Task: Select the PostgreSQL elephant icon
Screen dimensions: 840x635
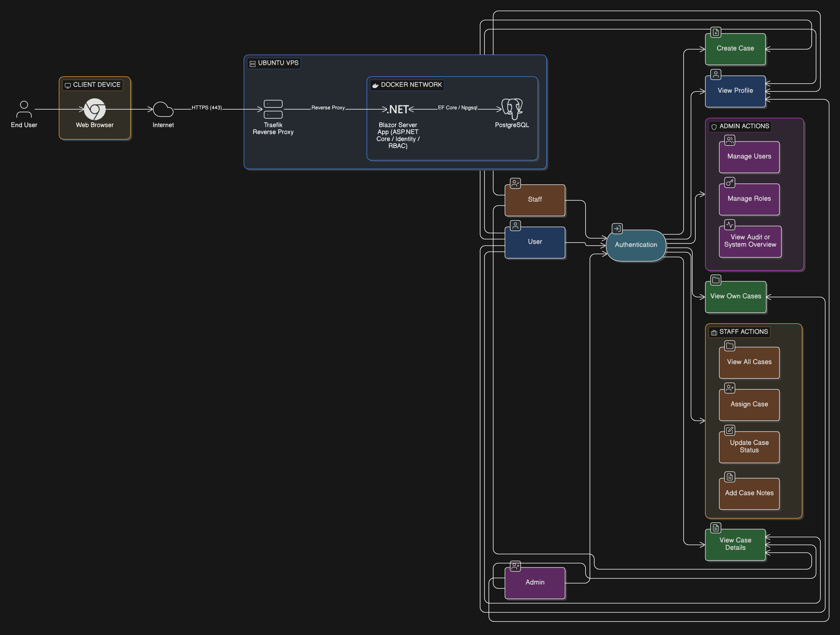Action: point(512,109)
